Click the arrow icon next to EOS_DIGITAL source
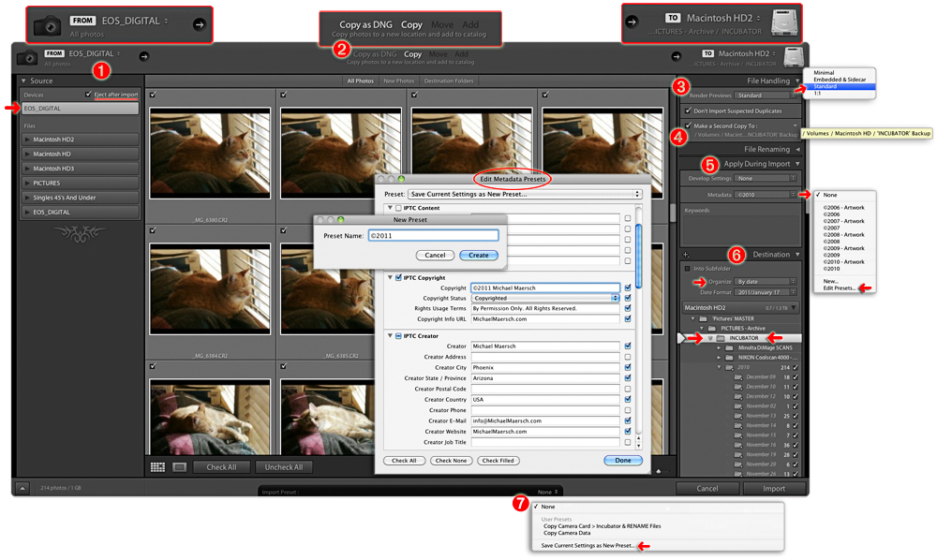Screen dimensions: 937x560 tap(144, 56)
